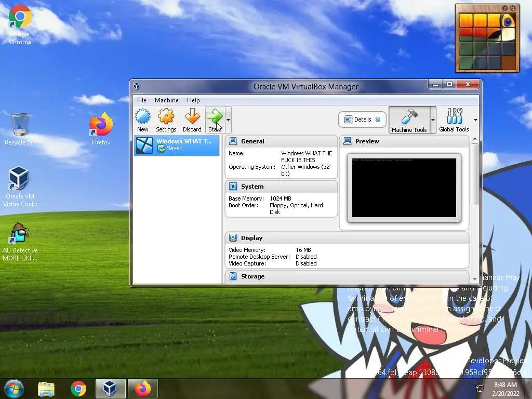Select the Windows WHAT T... virtual machine entry
The height and width of the screenshot is (399, 532).
coord(177,145)
